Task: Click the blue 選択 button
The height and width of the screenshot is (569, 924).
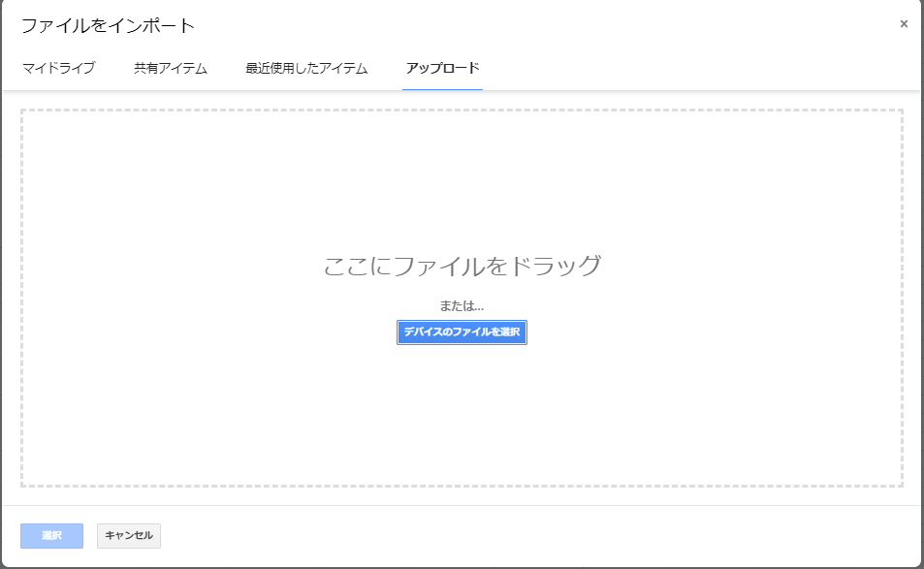Action: tap(51, 535)
